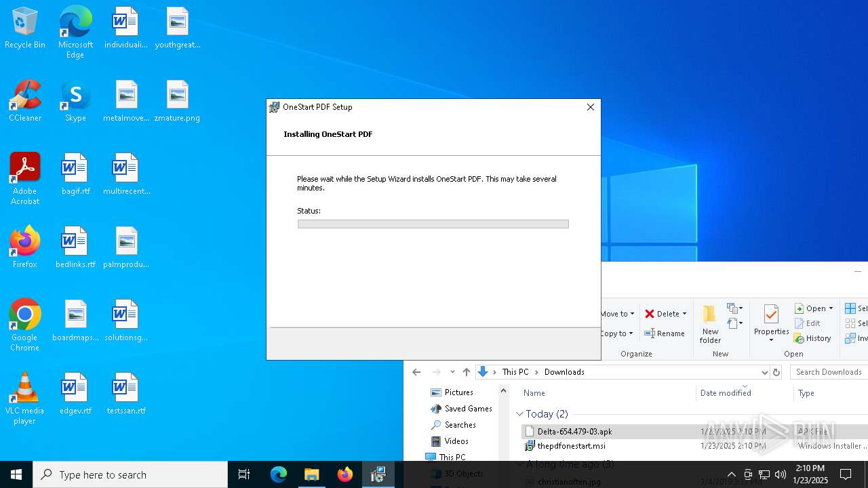Open the notification center
This screenshot has width=868, height=488.
[846, 474]
